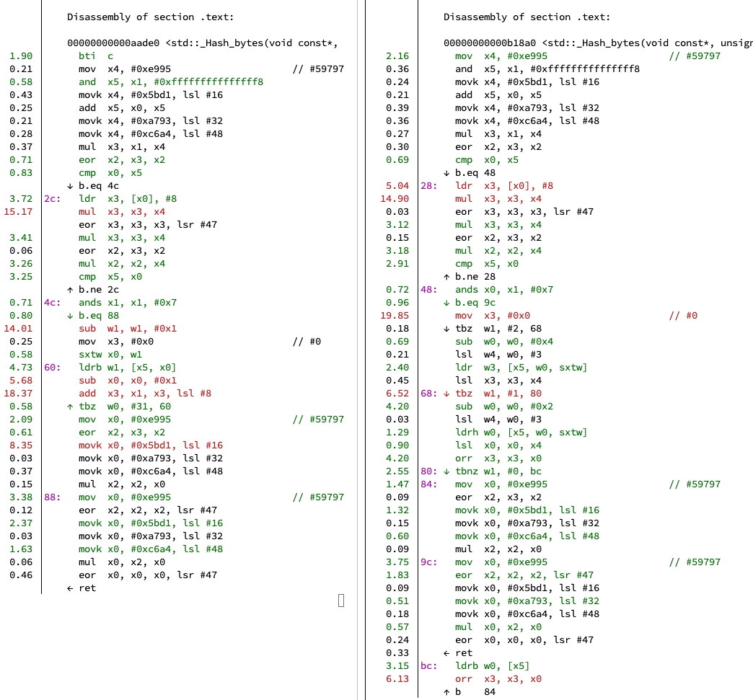Click the up arrow beside b.ne 2c
The image size is (753, 700).
pyautogui.click(x=70, y=290)
